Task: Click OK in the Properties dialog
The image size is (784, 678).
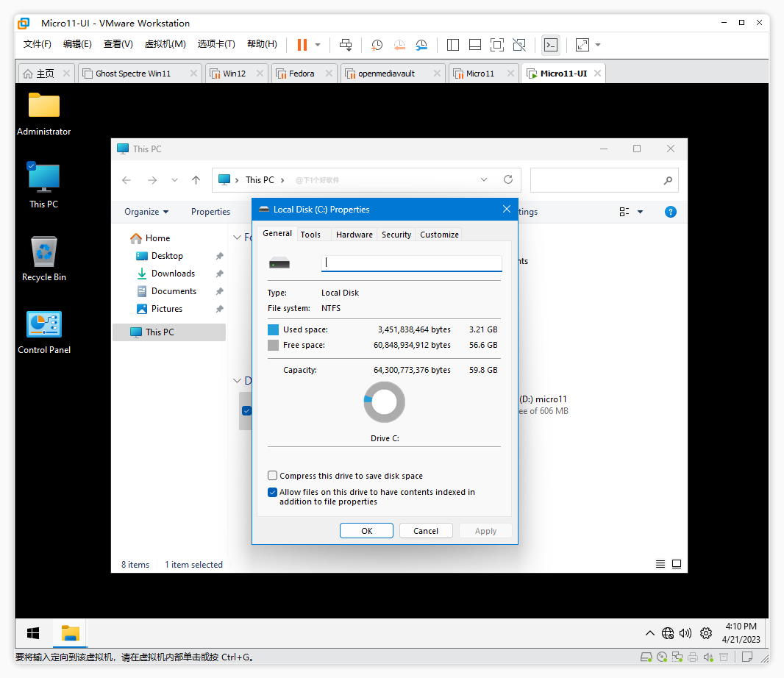Action: tap(366, 531)
